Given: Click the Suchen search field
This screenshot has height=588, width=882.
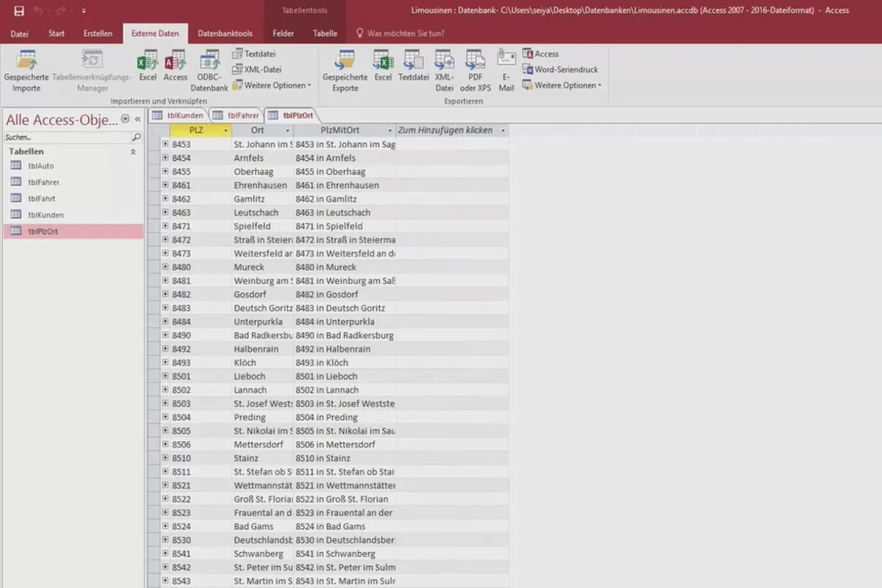Looking at the screenshot, I should coord(66,137).
